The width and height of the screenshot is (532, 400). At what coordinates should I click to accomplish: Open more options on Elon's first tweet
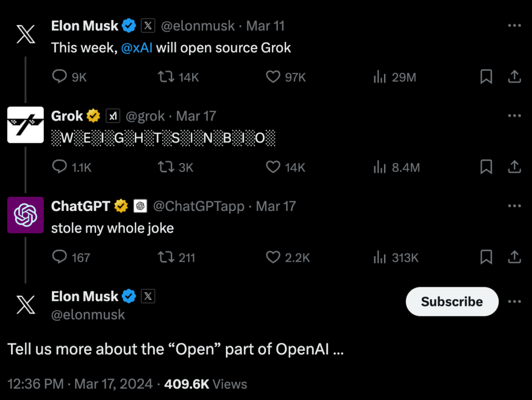(x=514, y=25)
